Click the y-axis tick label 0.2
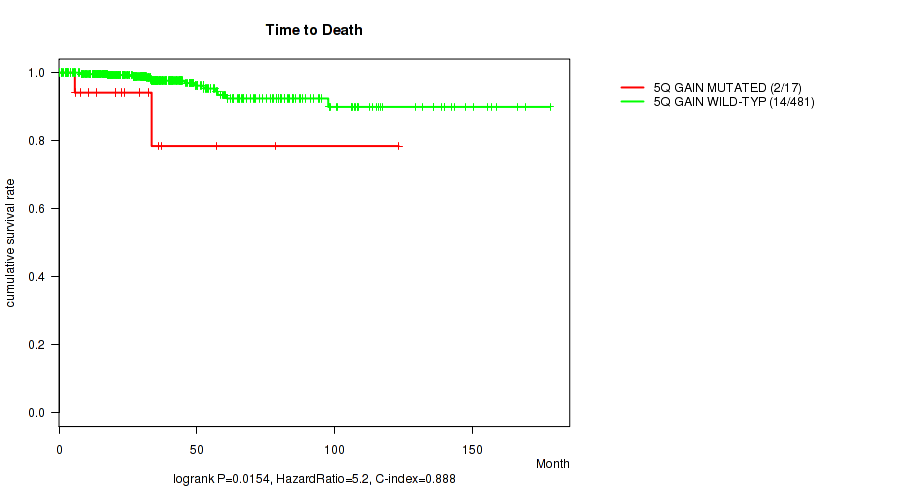The width and height of the screenshot is (900, 500). (x=36, y=344)
